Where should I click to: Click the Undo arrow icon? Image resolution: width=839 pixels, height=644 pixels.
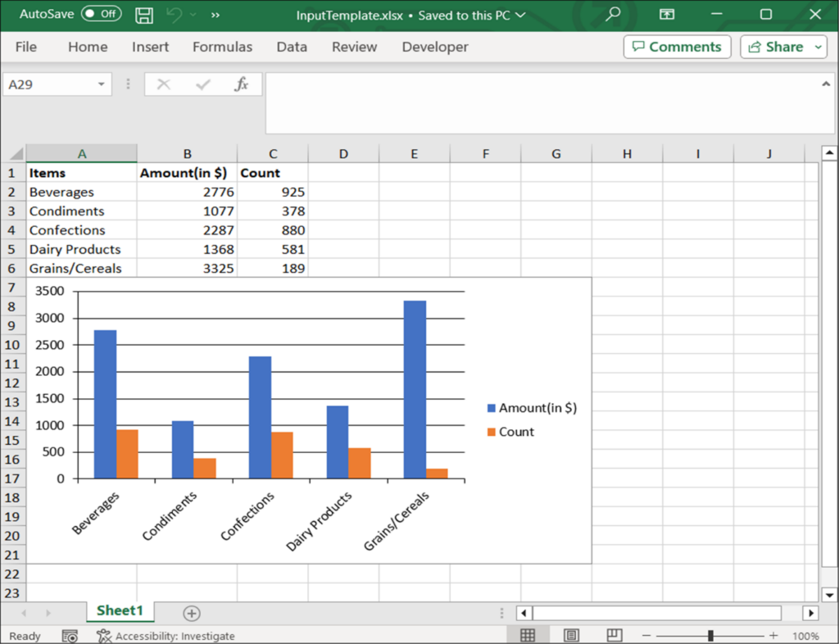coord(174,15)
